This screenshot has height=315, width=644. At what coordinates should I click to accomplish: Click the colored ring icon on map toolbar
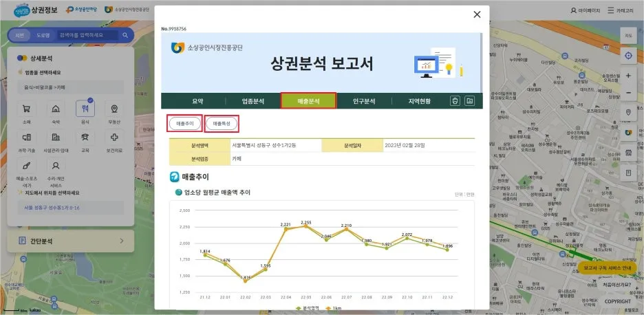(x=628, y=132)
